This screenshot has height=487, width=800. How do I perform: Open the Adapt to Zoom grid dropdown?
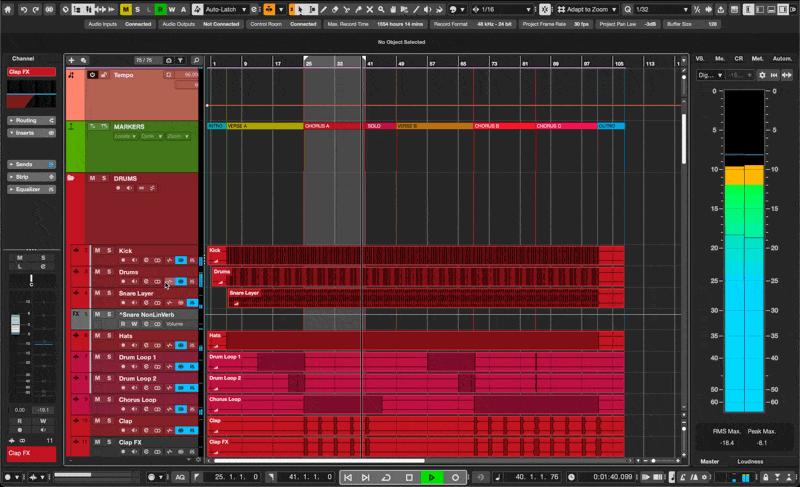pyautogui.click(x=588, y=10)
